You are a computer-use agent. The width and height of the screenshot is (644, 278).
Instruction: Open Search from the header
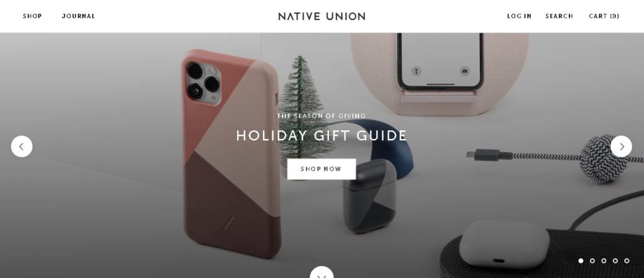point(559,16)
